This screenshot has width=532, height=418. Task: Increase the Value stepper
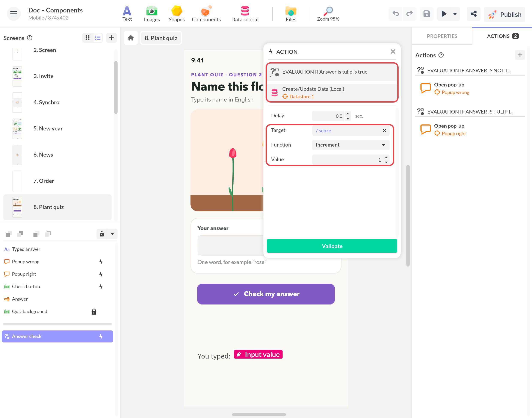click(386, 157)
